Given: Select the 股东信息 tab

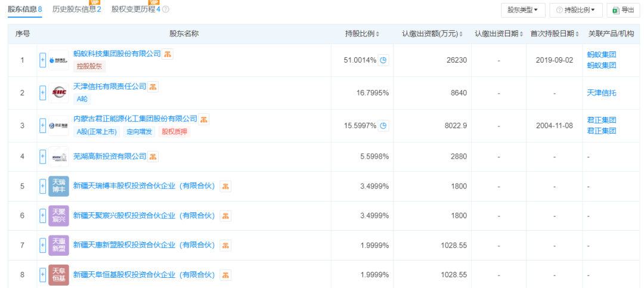Looking at the screenshot, I should coord(25,9).
